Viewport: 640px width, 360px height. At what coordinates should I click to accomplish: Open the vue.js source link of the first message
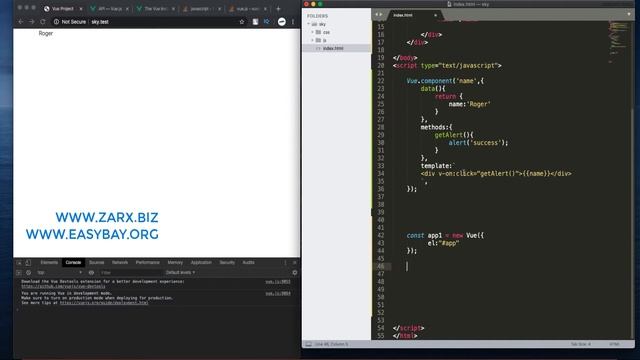pos(278,282)
